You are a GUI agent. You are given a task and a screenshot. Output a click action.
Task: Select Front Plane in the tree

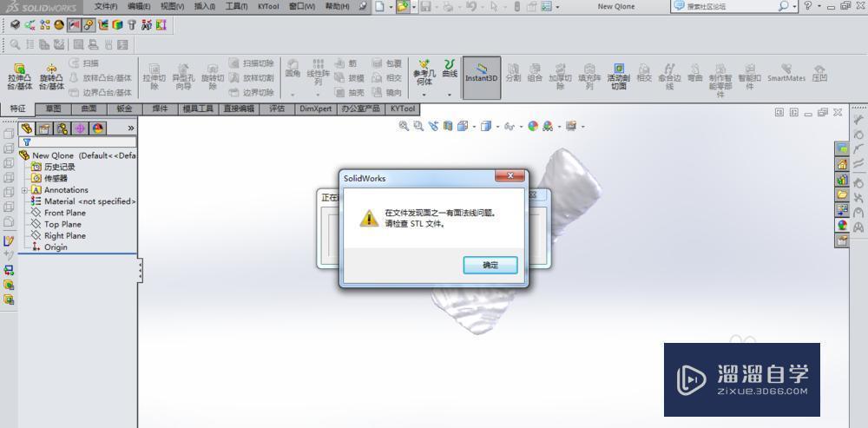[58, 213]
